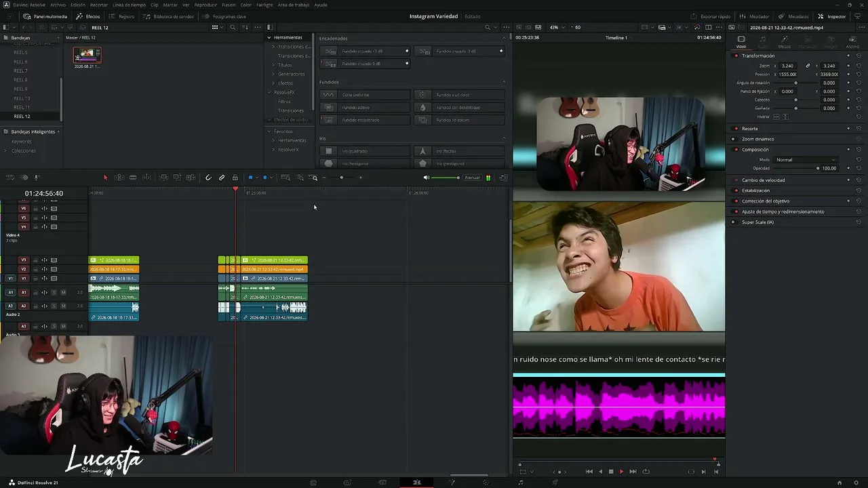Solo audio track A2
868x488 pixels.
[x=54, y=306]
